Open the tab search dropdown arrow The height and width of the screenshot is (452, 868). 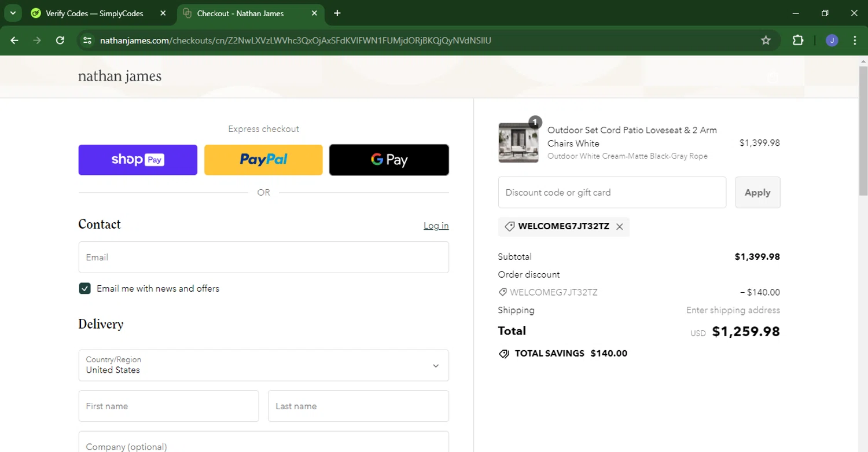(x=13, y=13)
